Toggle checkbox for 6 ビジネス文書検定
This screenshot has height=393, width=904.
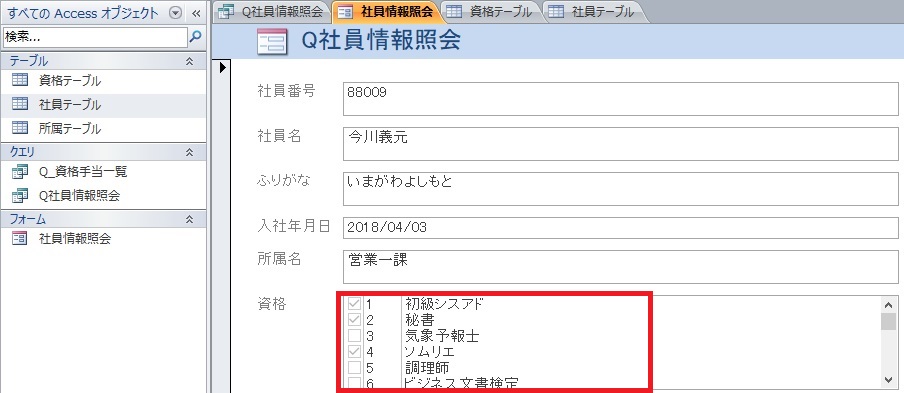(355, 383)
